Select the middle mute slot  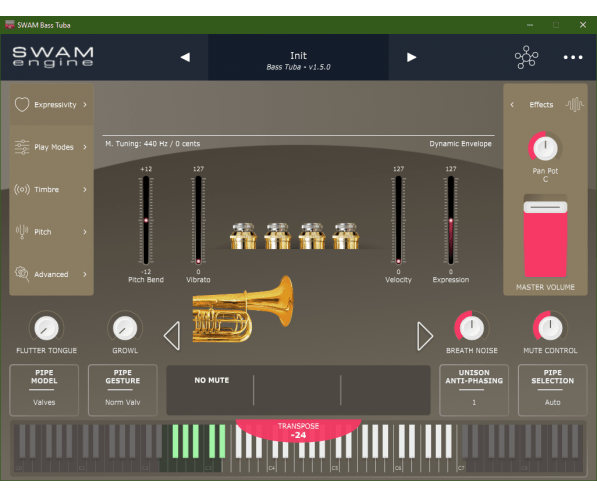(297, 390)
